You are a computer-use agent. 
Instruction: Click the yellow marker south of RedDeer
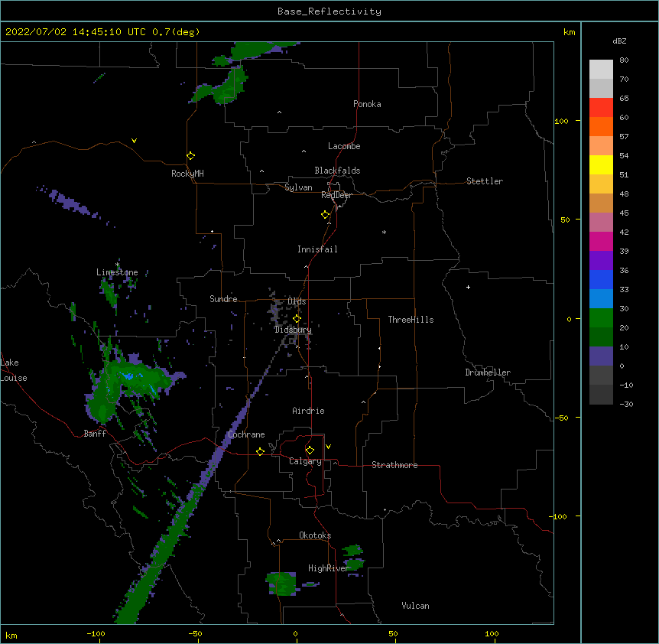click(325, 215)
